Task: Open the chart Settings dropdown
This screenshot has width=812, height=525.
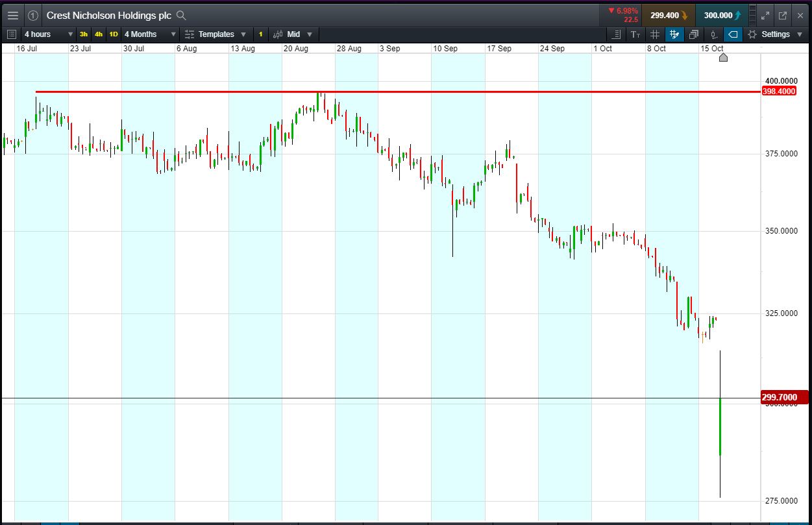Action: [775, 34]
